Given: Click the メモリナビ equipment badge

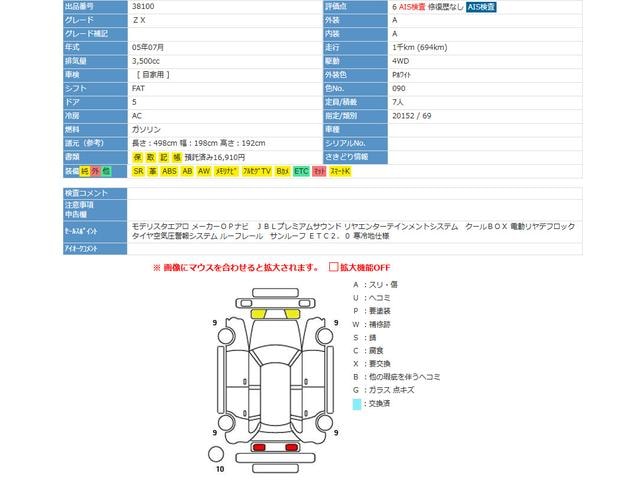Looking at the screenshot, I should (227, 171).
